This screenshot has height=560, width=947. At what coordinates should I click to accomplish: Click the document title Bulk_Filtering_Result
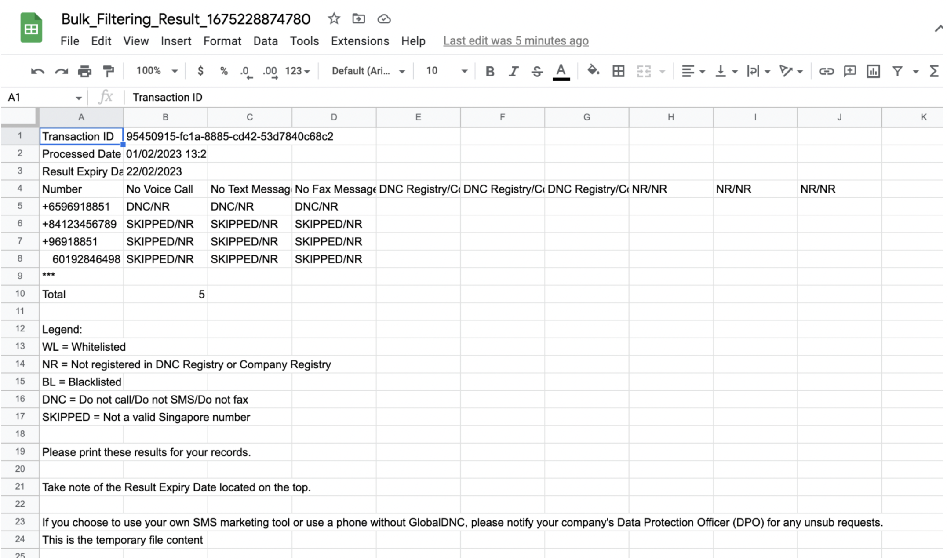click(186, 19)
